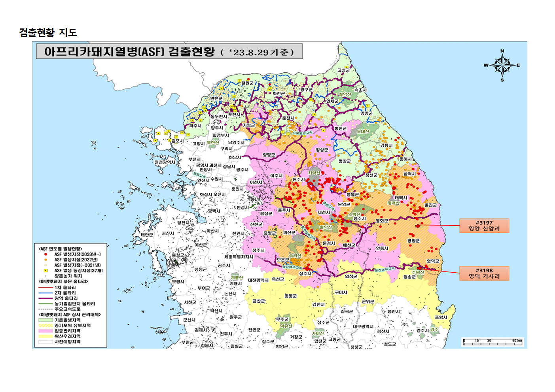Click the hatched 총기포획 유보지역 swatch
Viewport: 555px width, 392px height.
(45, 326)
